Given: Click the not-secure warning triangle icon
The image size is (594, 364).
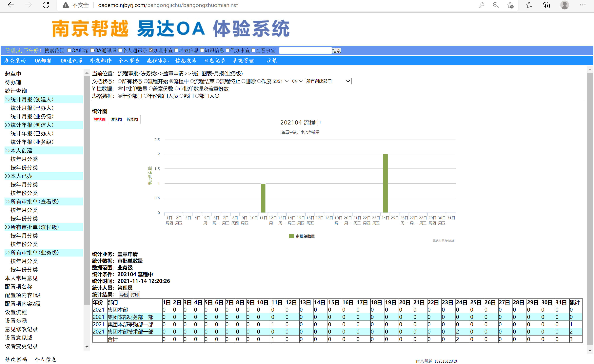Looking at the screenshot, I should tap(65, 5).
